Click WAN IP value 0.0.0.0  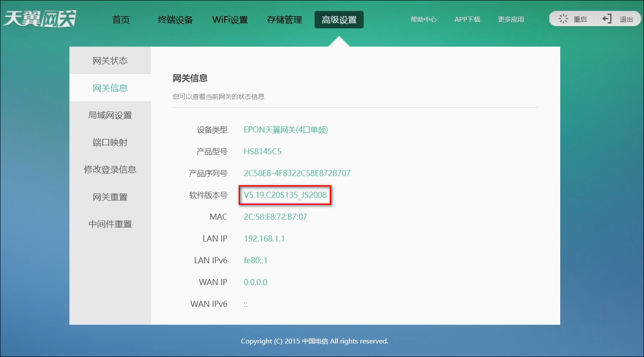255,282
